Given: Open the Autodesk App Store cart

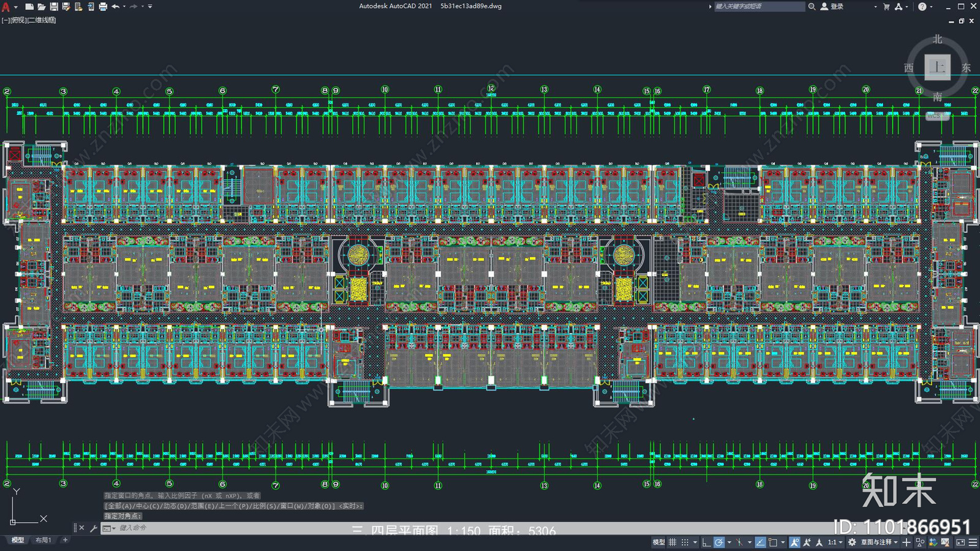Looking at the screenshot, I should (886, 7).
